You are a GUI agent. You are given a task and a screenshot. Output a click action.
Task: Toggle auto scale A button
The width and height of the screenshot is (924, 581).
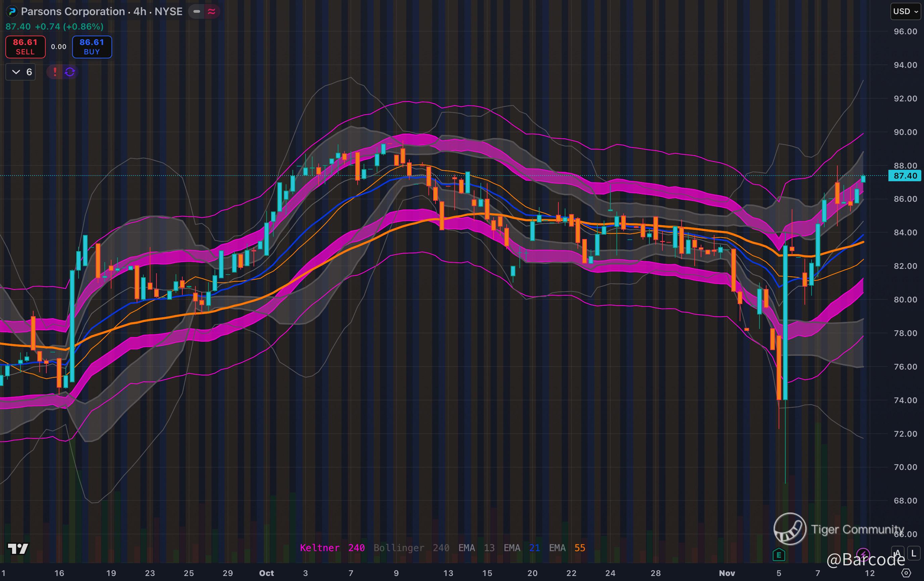[x=898, y=553]
